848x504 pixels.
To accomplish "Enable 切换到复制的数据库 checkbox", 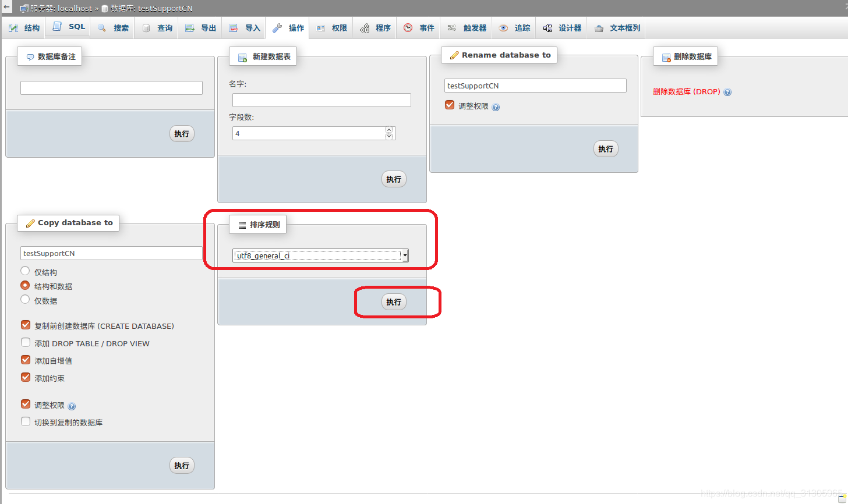I will 26,421.
